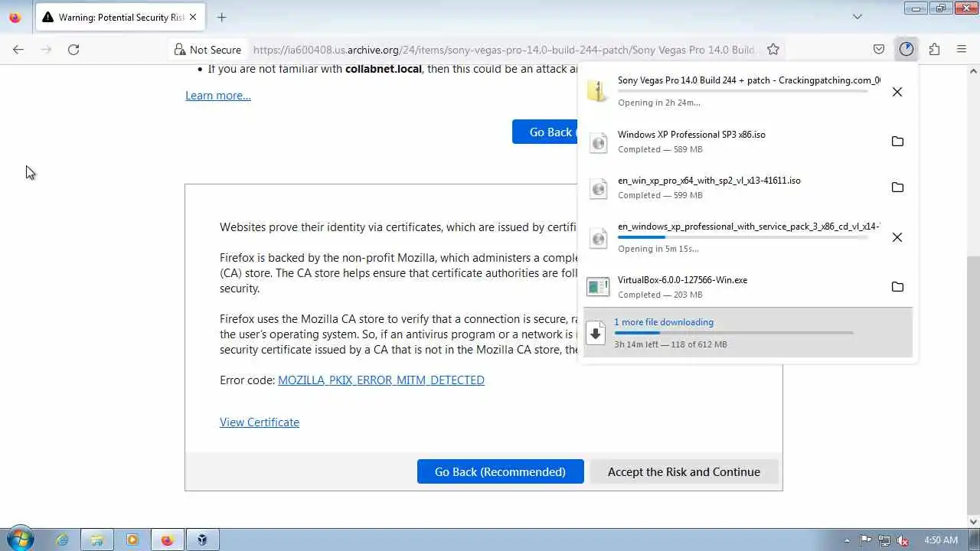Click the network tray icon
980x551 pixels.
pyautogui.click(x=884, y=540)
